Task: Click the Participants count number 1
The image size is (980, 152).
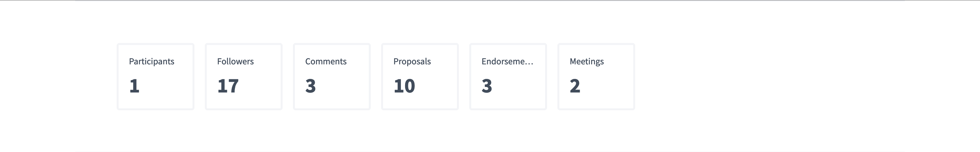Action: (134, 86)
